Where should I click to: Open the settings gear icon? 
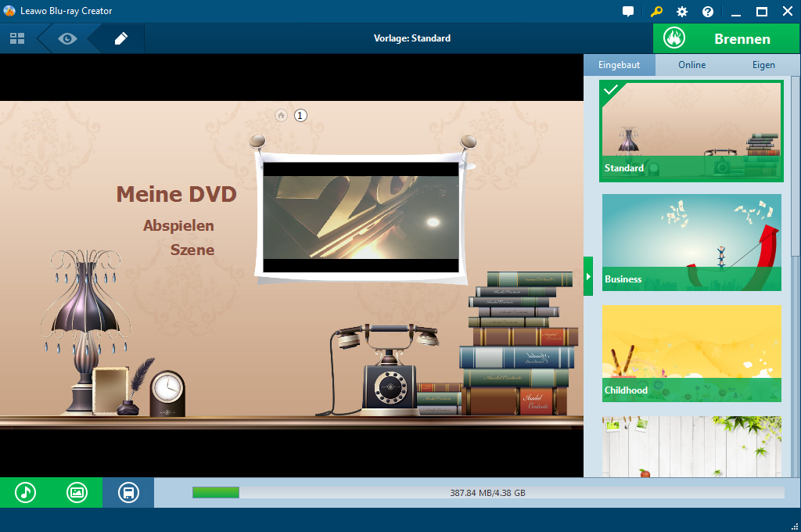[x=682, y=12]
